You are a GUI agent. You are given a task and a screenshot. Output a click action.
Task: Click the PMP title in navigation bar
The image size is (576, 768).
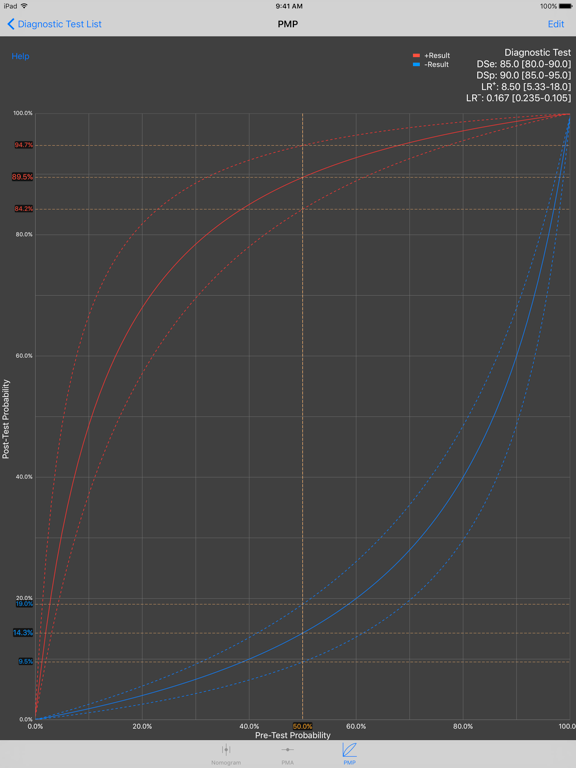coord(288,24)
